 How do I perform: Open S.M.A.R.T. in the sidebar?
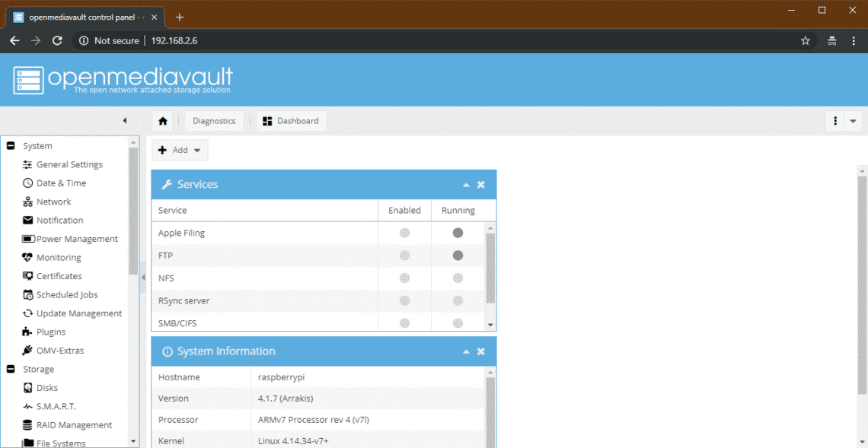(x=56, y=406)
